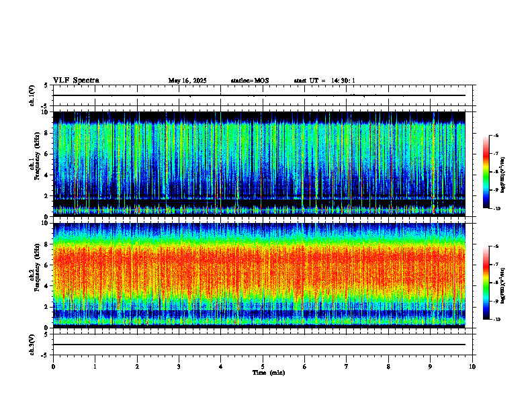Select the ch.2 Frequency (kHz) axis label
The height and width of the screenshot is (411, 532).
[34, 267]
